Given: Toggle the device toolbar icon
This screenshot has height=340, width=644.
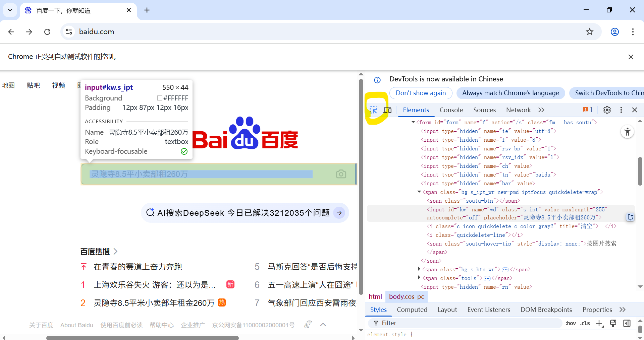Looking at the screenshot, I should [x=388, y=110].
